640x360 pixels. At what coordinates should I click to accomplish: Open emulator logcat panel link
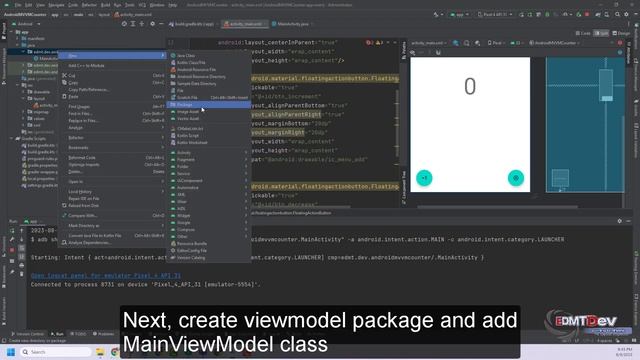pos(106,276)
